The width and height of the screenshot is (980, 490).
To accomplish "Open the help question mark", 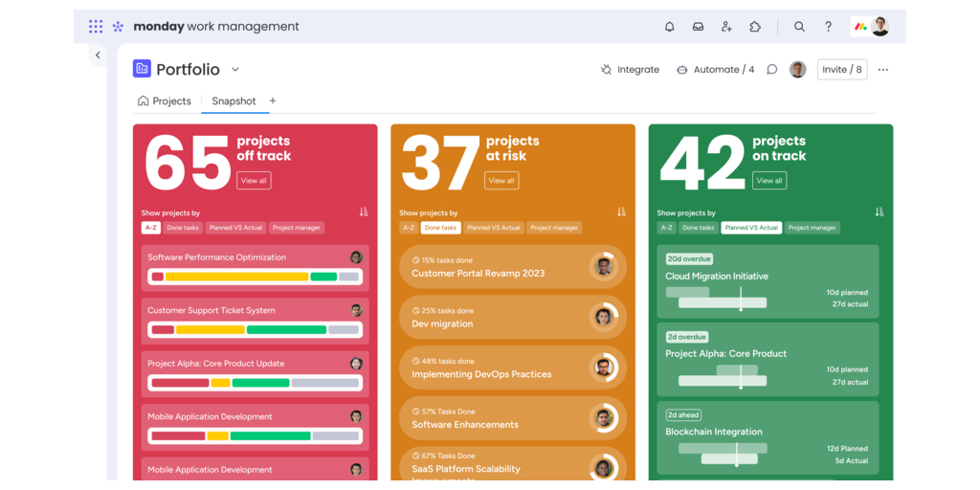I will click(x=828, y=27).
